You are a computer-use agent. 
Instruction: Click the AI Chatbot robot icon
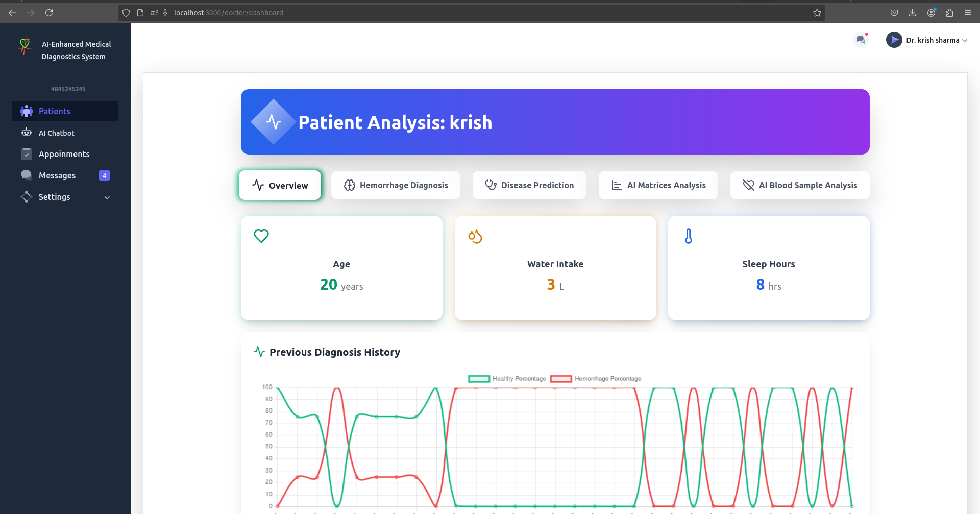pos(27,133)
